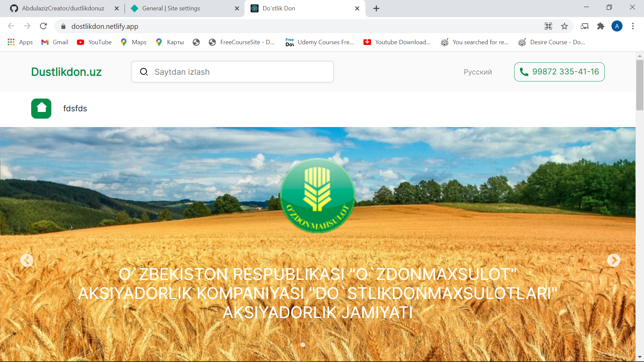The image size is (644, 362).
Task: Open Chrome profile avatar A
Action: coord(617,26)
